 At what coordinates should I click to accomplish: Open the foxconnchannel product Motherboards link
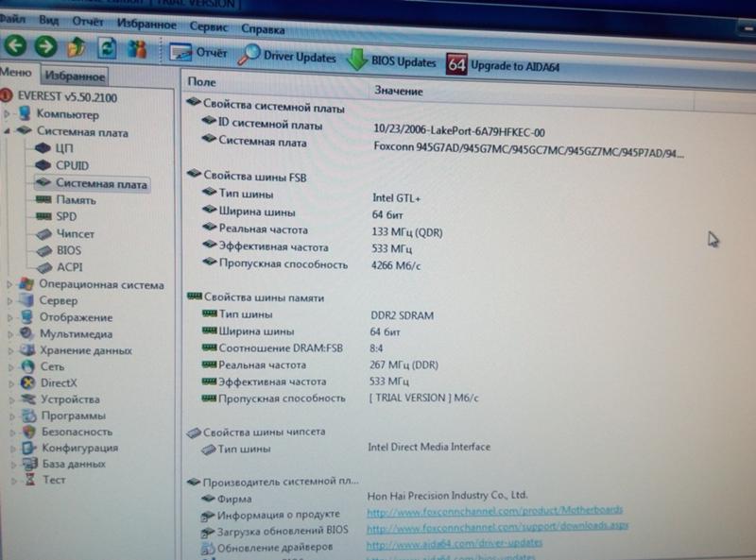tap(494, 510)
